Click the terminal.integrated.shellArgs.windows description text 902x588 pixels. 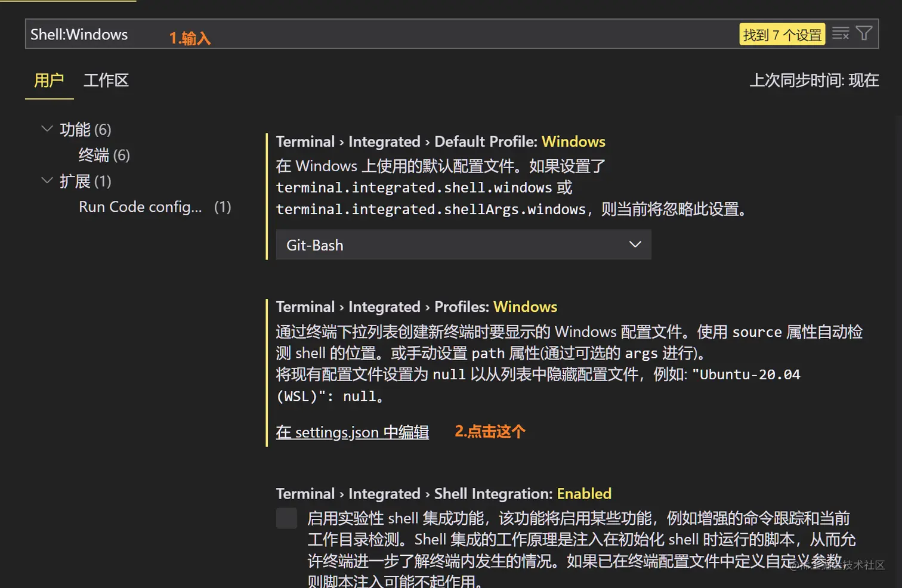pos(431,209)
